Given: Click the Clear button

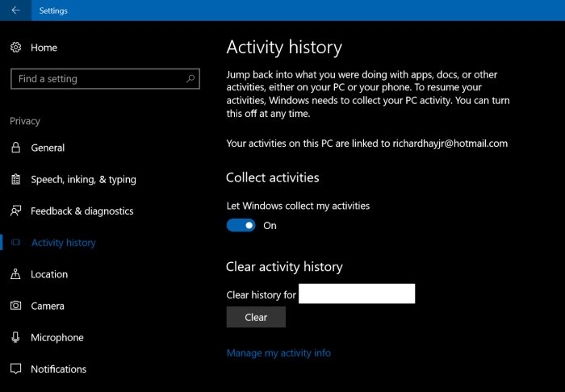Looking at the screenshot, I should pyautogui.click(x=256, y=317).
